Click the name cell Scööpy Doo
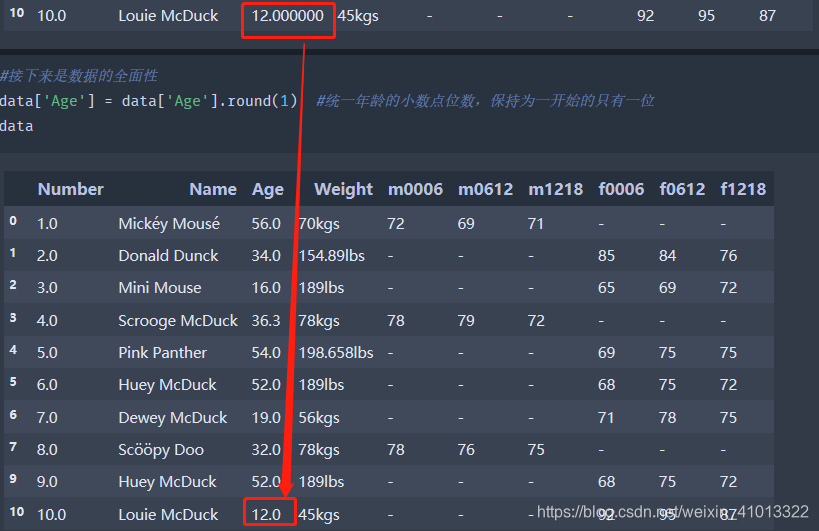 [x=161, y=450]
